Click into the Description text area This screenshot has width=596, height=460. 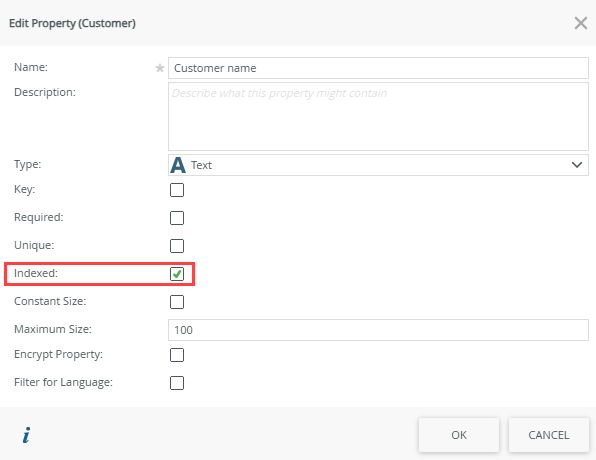coord(378,116)
